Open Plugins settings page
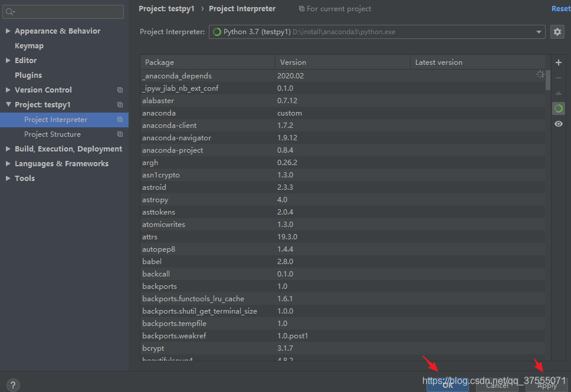 (28, 75)
